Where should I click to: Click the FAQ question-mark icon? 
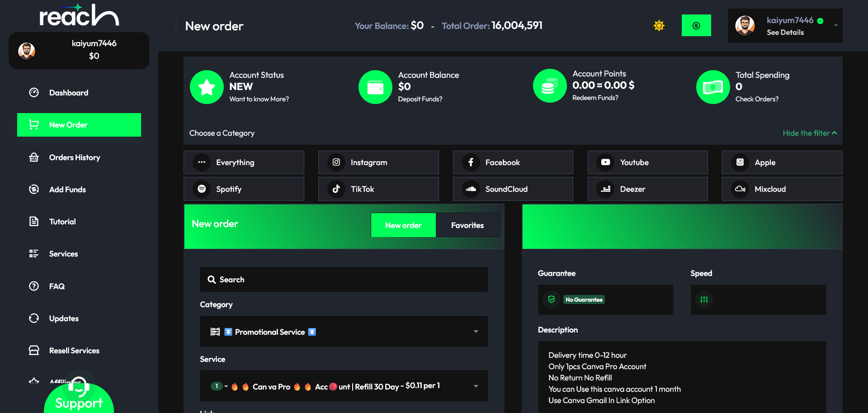point(34,286)
